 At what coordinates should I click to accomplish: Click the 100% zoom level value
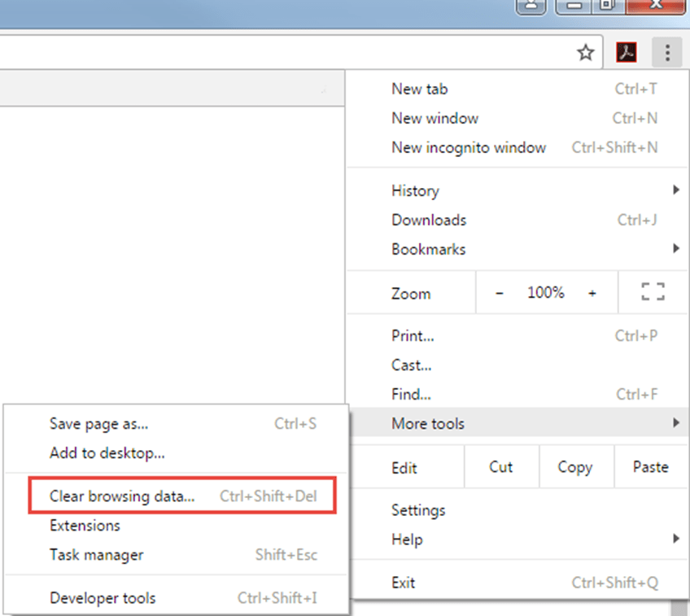[x=546, y=293]
